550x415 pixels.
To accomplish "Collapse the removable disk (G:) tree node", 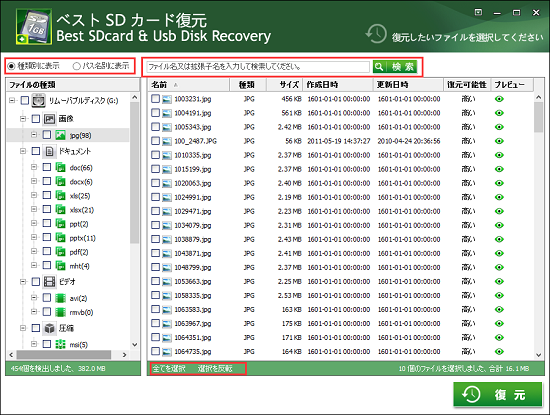I will pos(12,101).
